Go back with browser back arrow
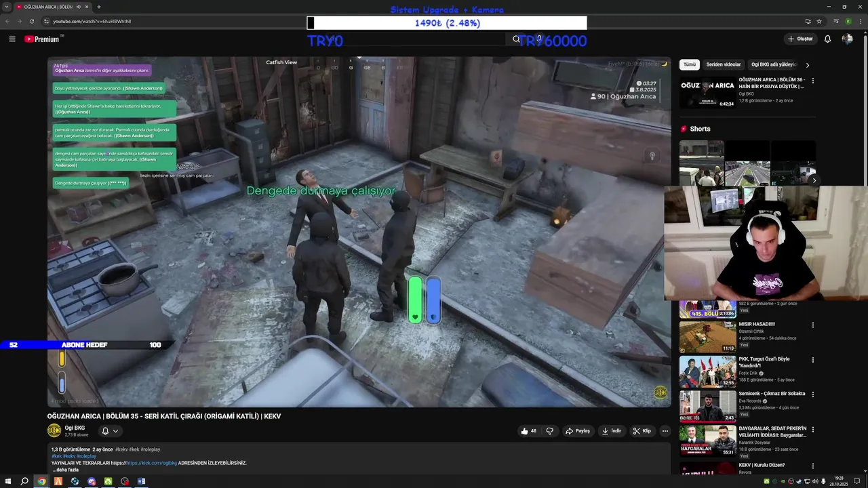Screen dimensions: 868x488 pyautogui.click(x=7, y=21)
